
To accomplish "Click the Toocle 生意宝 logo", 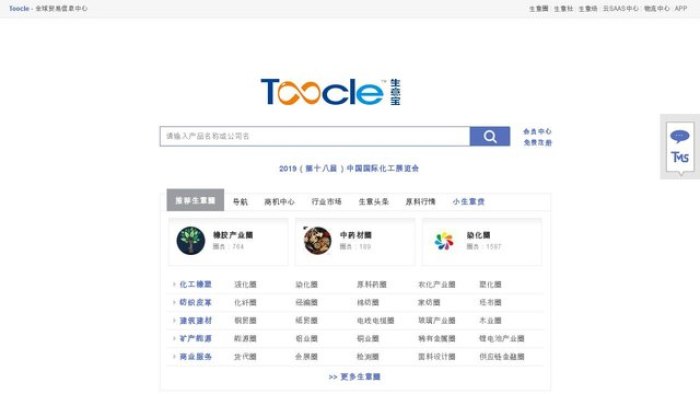I will [331, 92].
